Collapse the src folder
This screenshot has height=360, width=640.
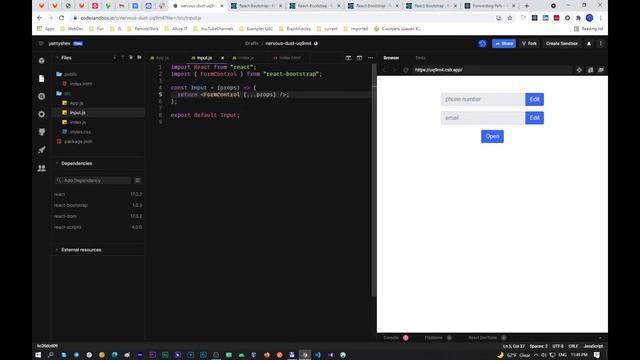(x=64, y=93)
